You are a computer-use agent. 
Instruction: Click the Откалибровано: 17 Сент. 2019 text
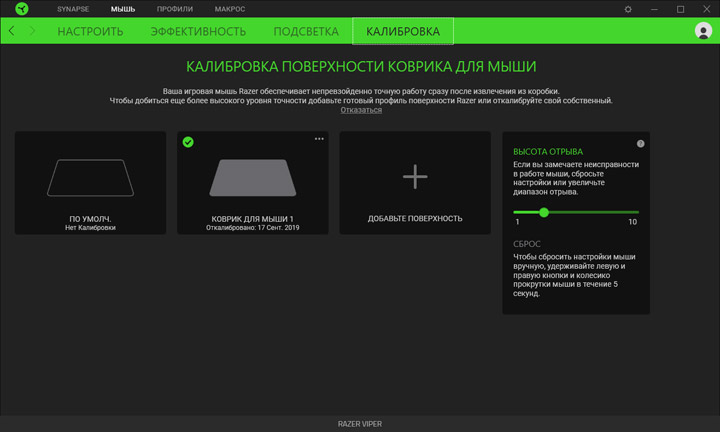[253, 228]
